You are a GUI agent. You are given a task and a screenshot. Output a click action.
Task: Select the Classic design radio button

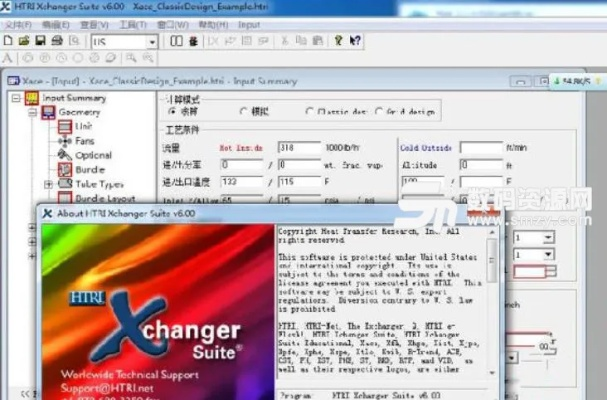click(x=311, y=112)
